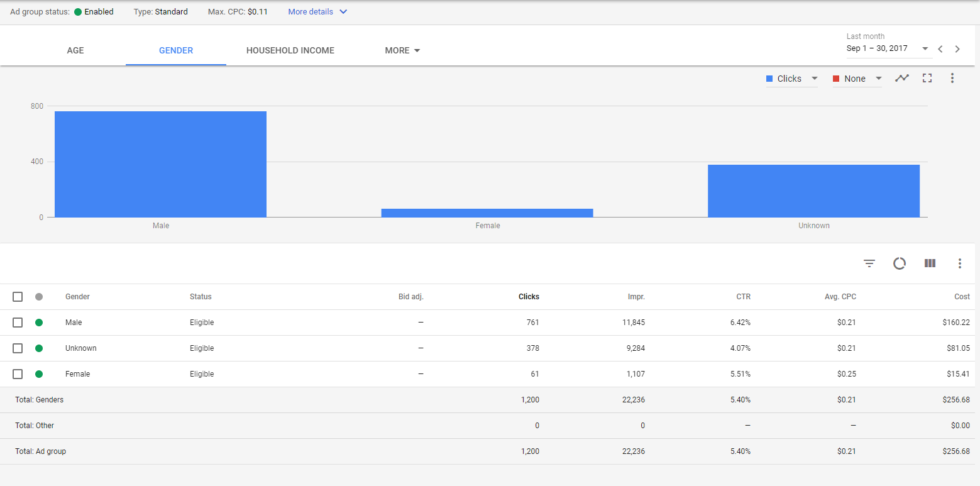Click the Unknown bar in the chart
Screen dimensions: 980x486
[813, 191]
